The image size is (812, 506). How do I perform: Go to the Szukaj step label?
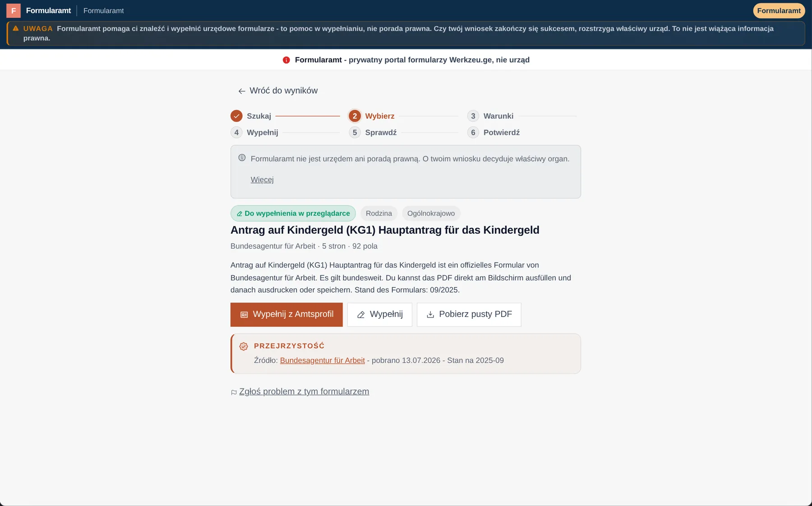[x=259, y=116]
